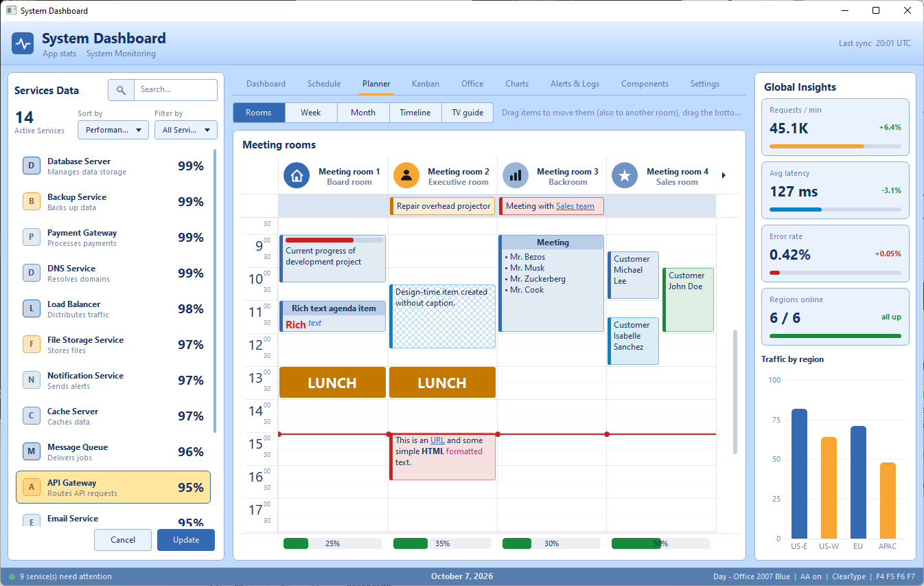Click the Cancel button
924x586 pixels.
tap(123, 540)
